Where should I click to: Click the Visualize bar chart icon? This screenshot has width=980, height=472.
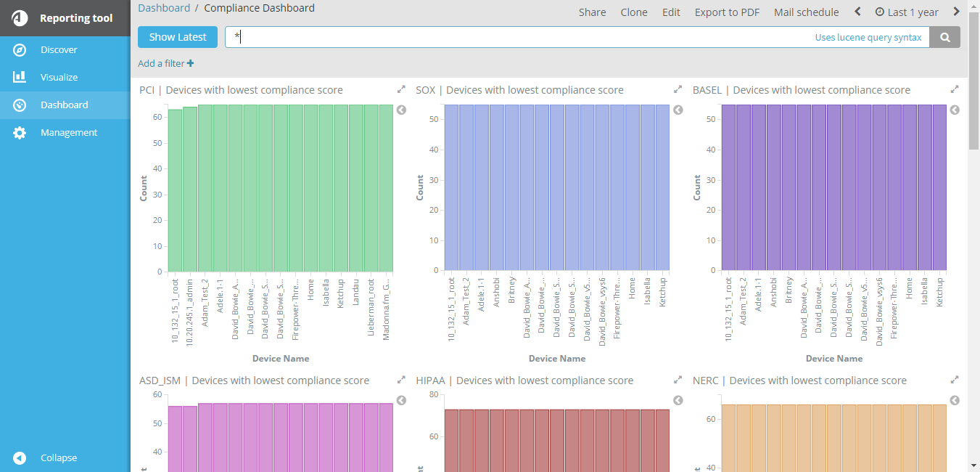20,77
